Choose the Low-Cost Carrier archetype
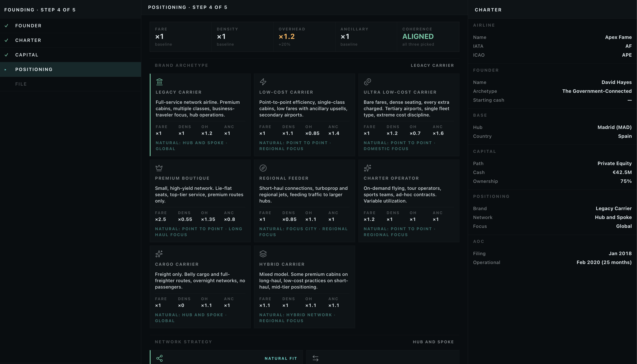This screenshot has width=637, height=364. (x=304, y=115)
